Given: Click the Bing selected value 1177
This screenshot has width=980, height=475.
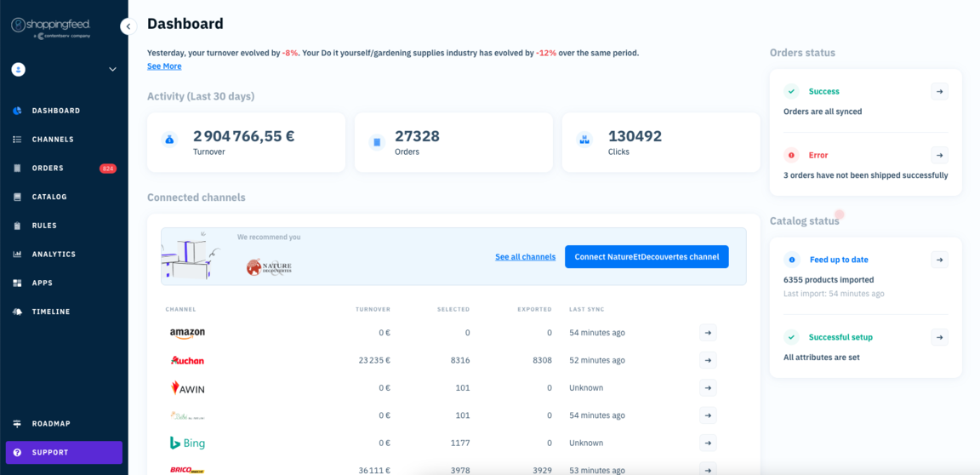Looking at the screenshot, I should [460, 444].
